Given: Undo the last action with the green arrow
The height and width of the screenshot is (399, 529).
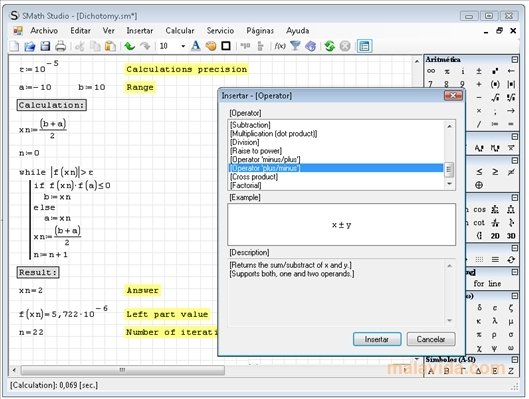Looking at the screenshot, I should [x=130, y=46].
